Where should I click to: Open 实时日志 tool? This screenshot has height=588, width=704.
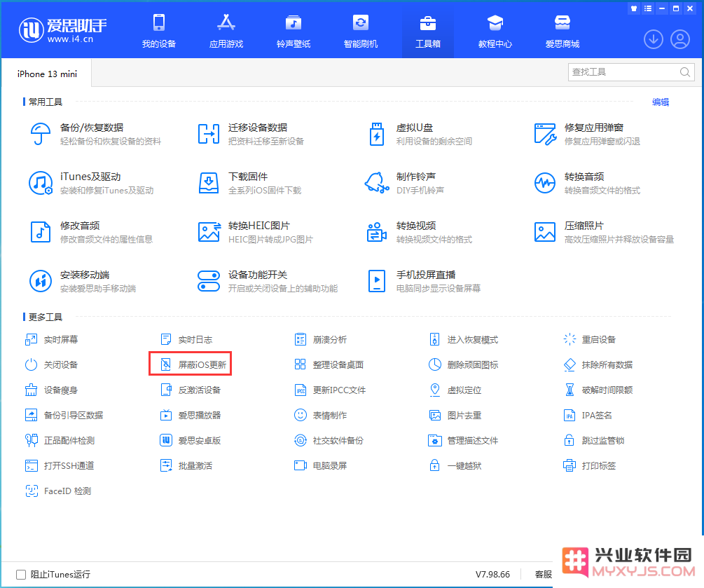186,340
